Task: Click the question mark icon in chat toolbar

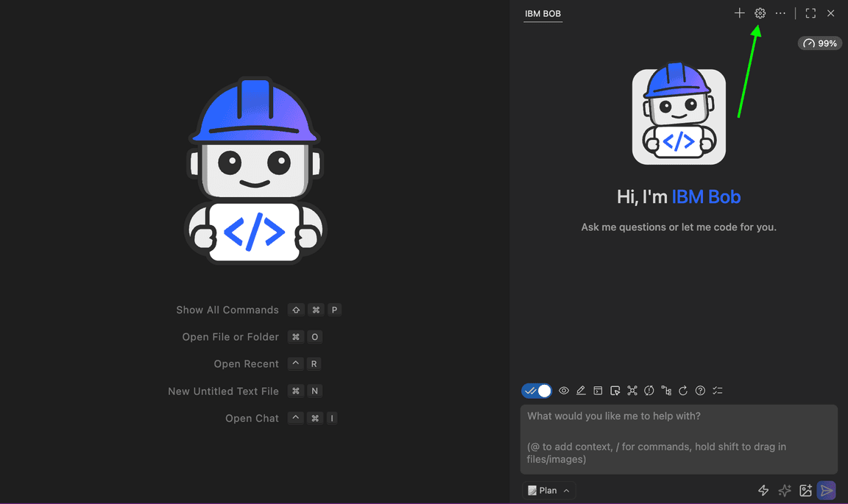Action: pos(700,391)
